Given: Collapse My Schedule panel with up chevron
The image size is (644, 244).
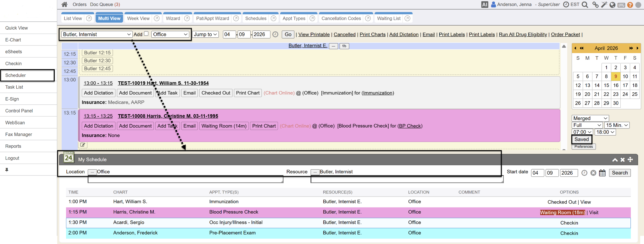Looking at the screenshot, I should (x=615, y=160).
